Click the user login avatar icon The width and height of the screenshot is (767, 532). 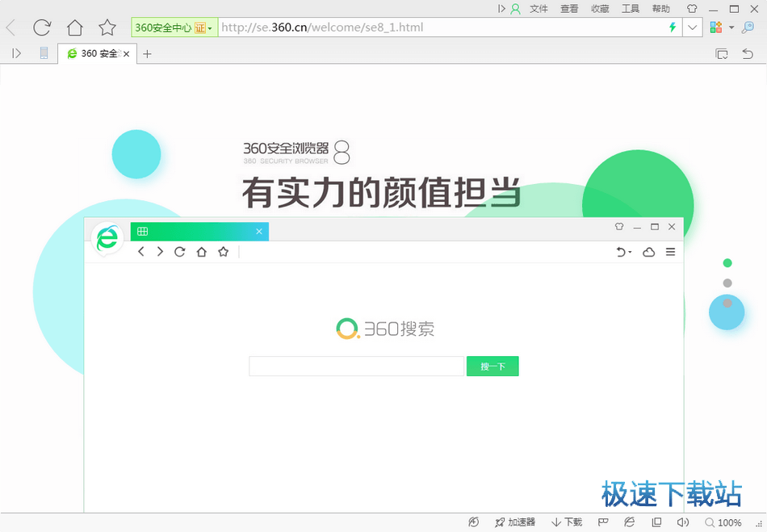[516, 9]
